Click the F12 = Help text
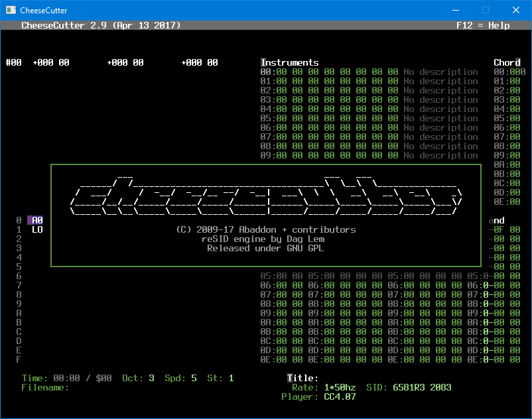The height and width of the screenshot is (419, 532). pos(483,25)
